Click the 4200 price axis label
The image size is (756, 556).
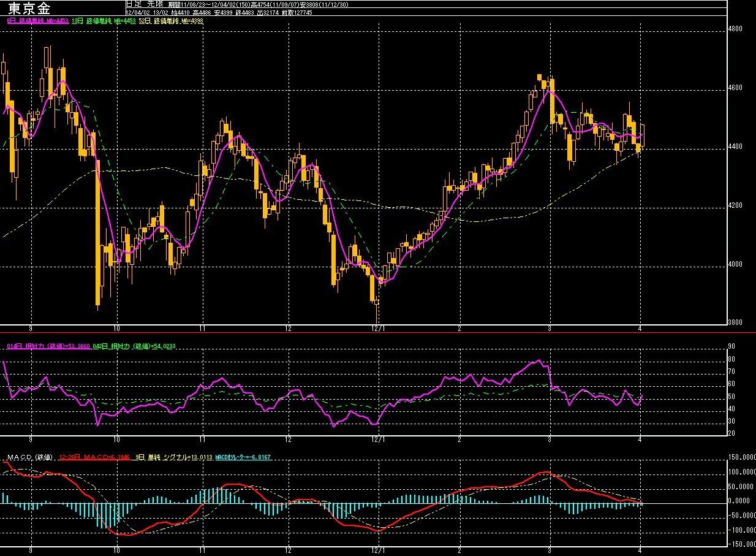tap(734, 205)
